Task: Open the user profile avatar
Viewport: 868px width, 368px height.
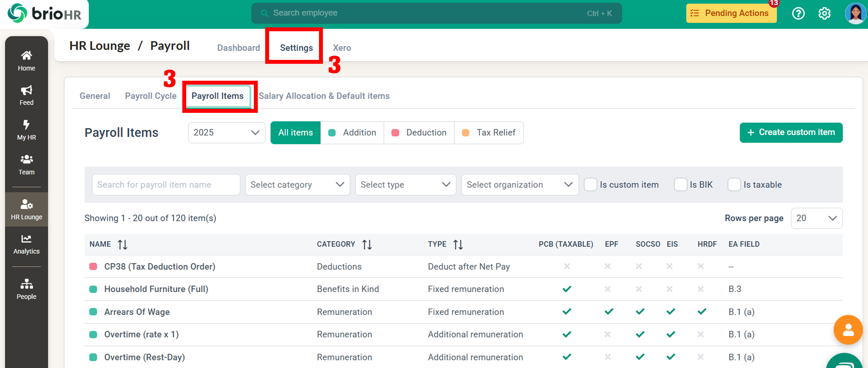Action: (855, 13)
